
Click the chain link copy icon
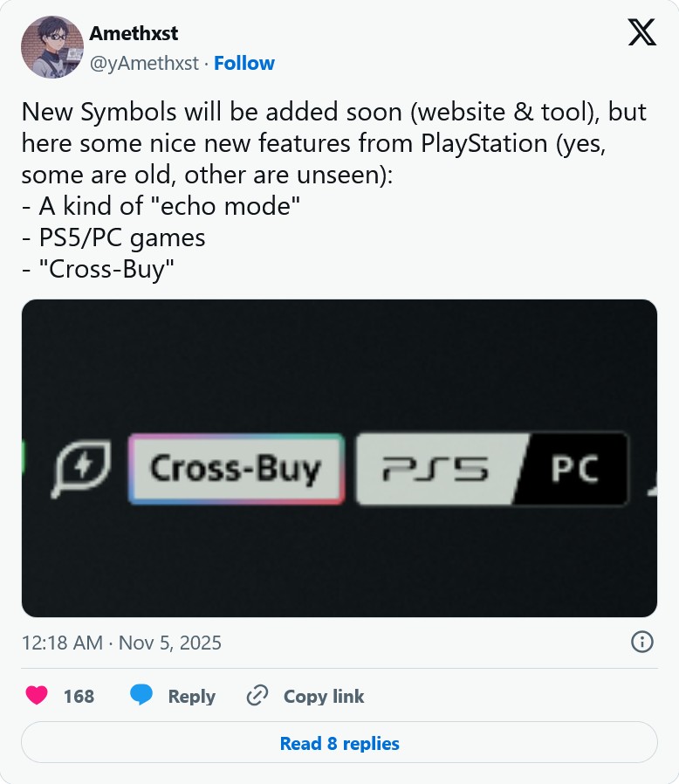click(x=257, y=696)
